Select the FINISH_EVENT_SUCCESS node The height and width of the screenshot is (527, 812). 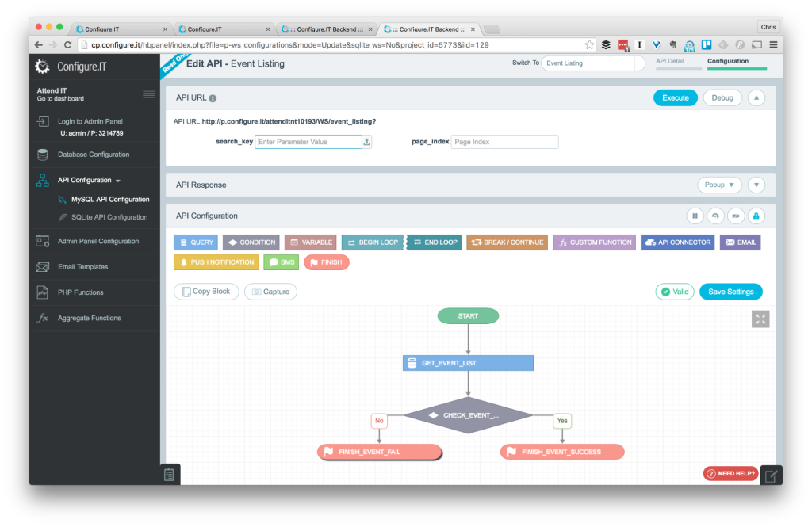(x=562, y=452)
